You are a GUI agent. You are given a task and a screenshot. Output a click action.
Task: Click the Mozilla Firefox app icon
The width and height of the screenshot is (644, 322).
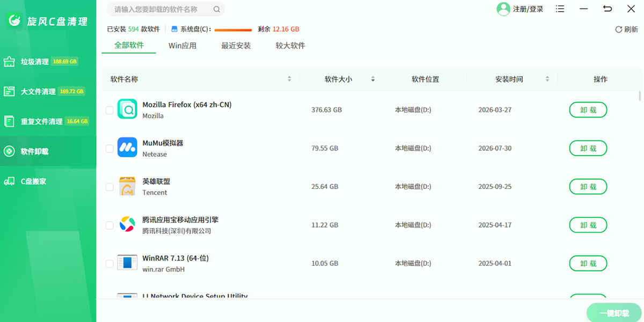127,109
